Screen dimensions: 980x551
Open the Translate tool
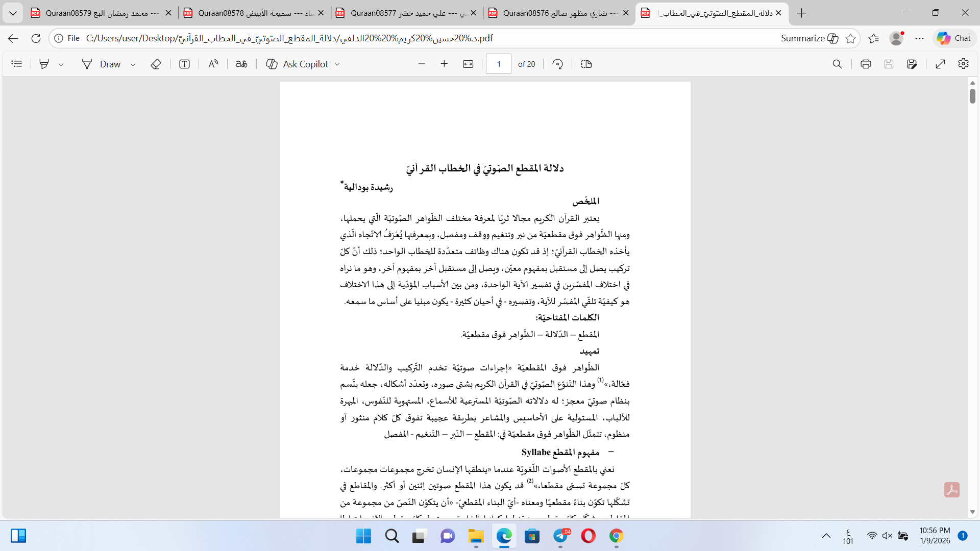tap(241, 64)
